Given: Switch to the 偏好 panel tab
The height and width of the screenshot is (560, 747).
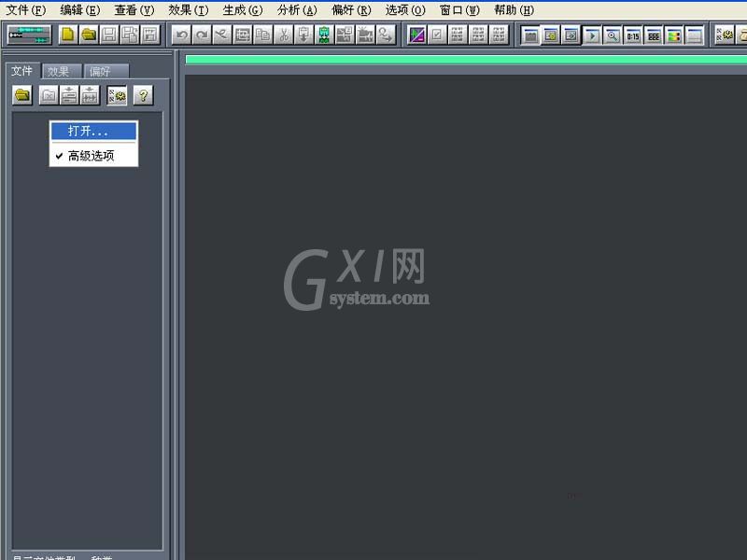Looking at the screenshot, I should tap(106, 72).
